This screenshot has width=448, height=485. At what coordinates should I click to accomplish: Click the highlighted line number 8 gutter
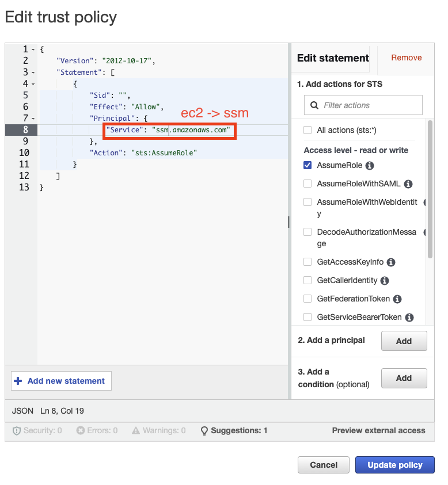tap(21, 130)
